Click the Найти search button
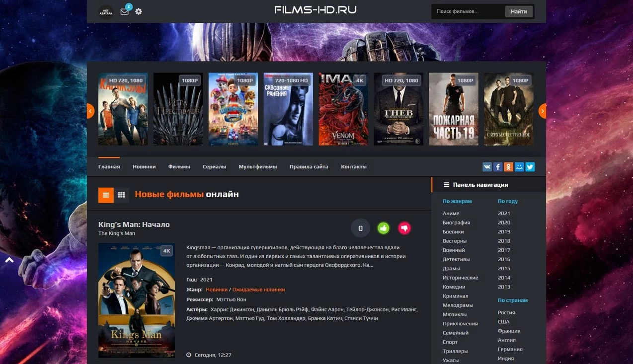The image size is (633, 364). click(519, 11)
